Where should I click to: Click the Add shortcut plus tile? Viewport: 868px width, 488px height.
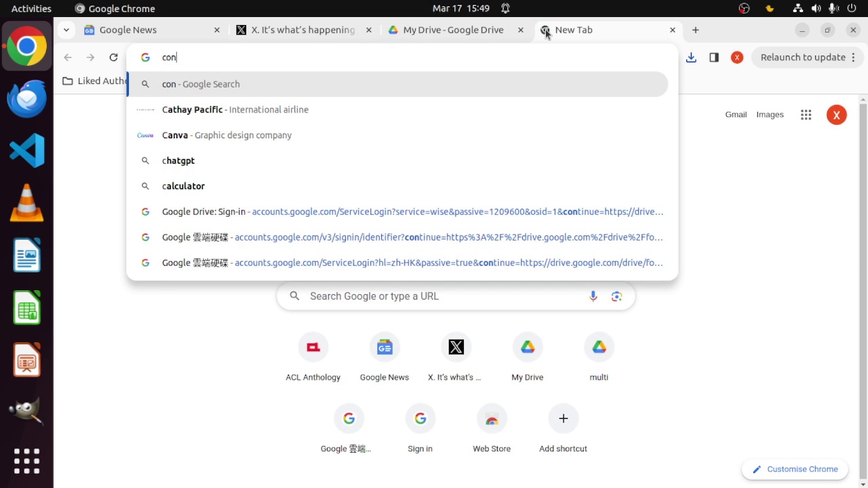coord(563,427)
